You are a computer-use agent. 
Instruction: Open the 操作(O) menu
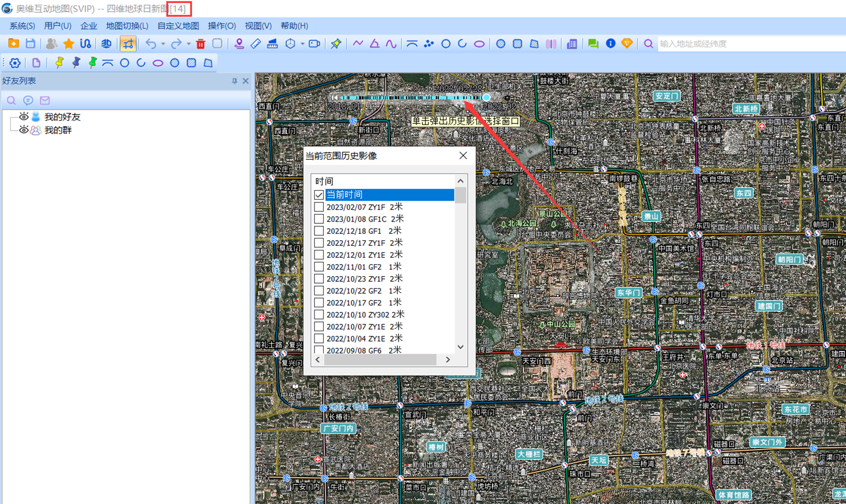click(x=222, y=26)
